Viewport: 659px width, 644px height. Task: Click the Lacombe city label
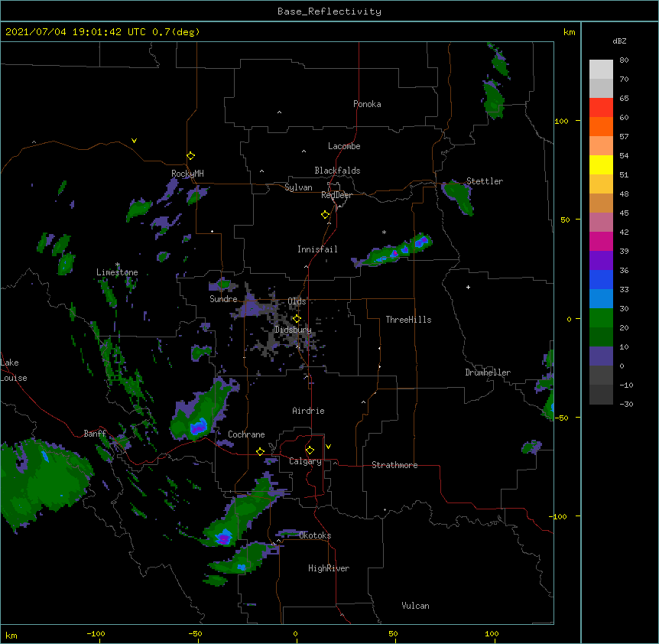point(344,146)
